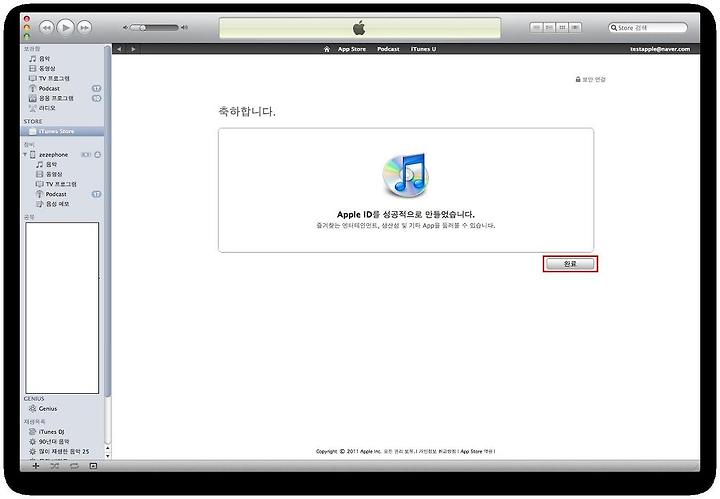The image size is (720, 499).
Task: Open Genius in sidebar
Action: pyautogui.click(x=62, y=409)
